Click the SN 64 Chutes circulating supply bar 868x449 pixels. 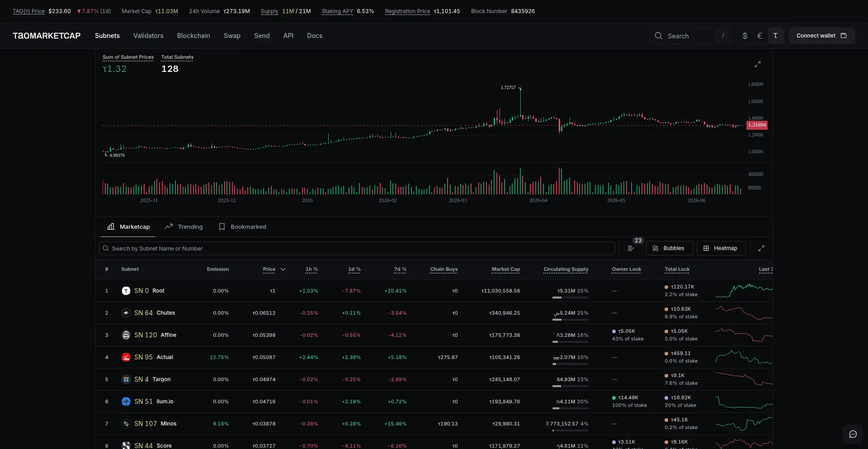[571, 320]
